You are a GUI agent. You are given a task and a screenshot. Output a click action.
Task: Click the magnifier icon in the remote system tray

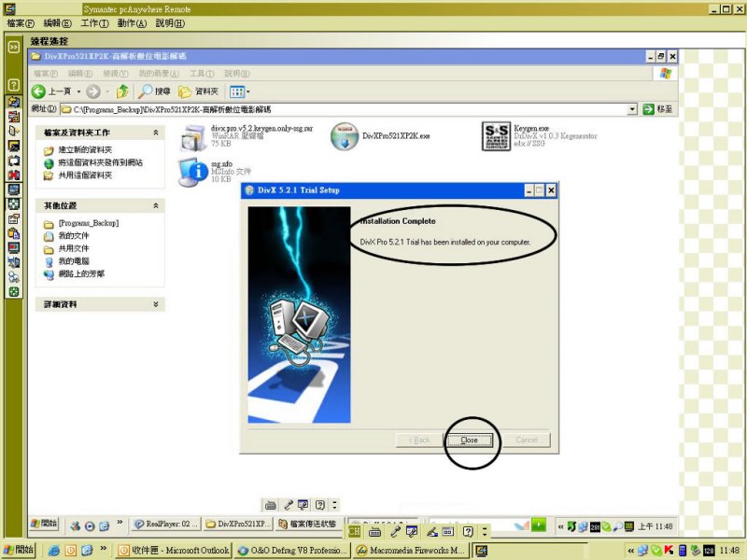click(x=618, y=526)
